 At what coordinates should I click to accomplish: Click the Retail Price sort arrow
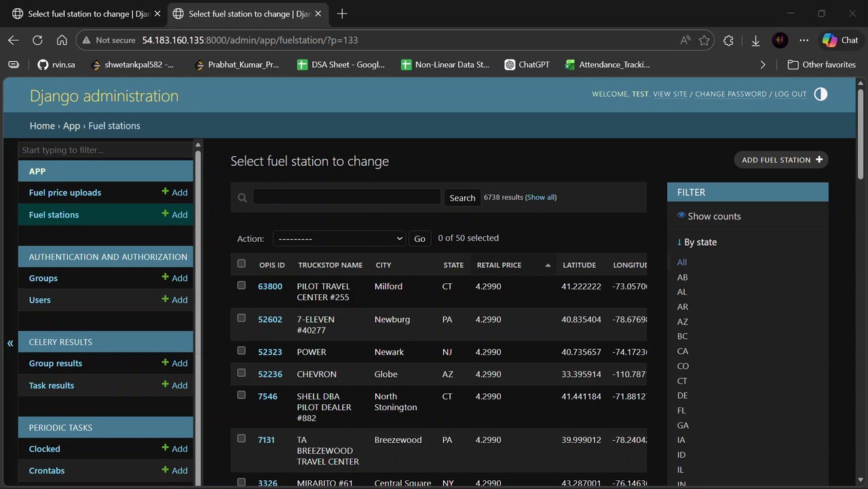pos(548,265)
